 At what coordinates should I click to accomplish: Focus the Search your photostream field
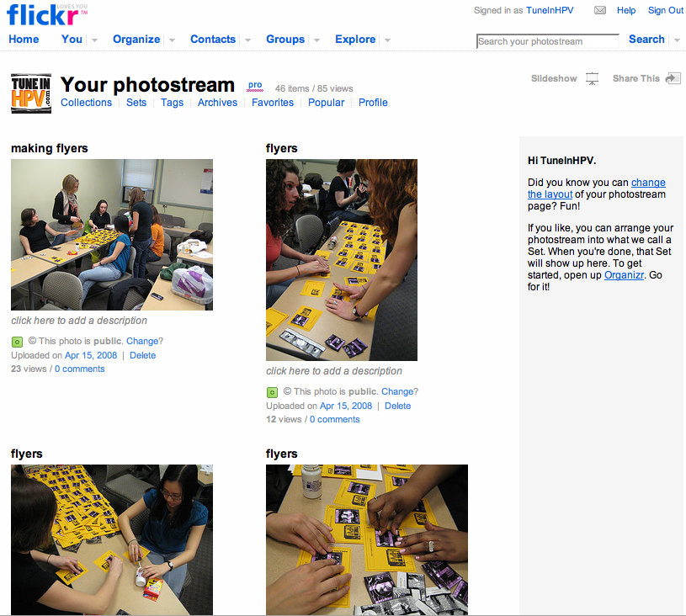548,41
